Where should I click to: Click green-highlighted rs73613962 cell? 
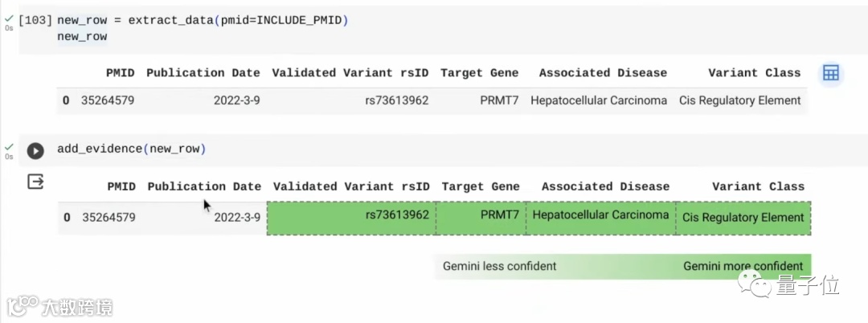click(x=351, y=217)
